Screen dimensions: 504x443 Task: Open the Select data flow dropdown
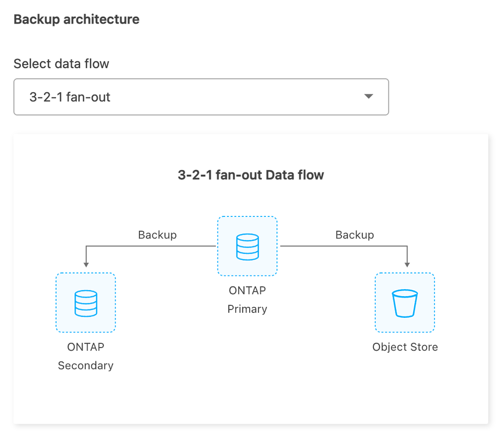tap(201, 97)
